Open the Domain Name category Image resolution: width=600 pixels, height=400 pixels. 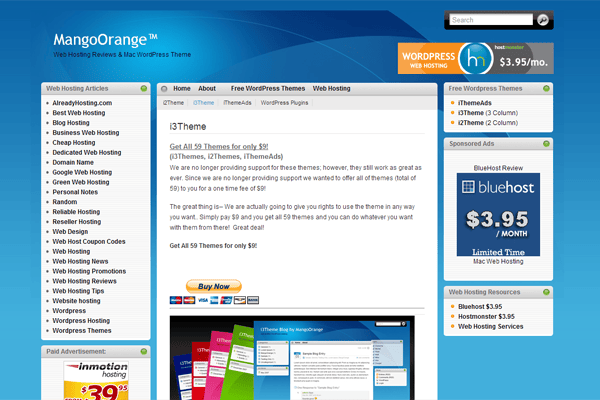pyautogui.click(x=73, y=162)
